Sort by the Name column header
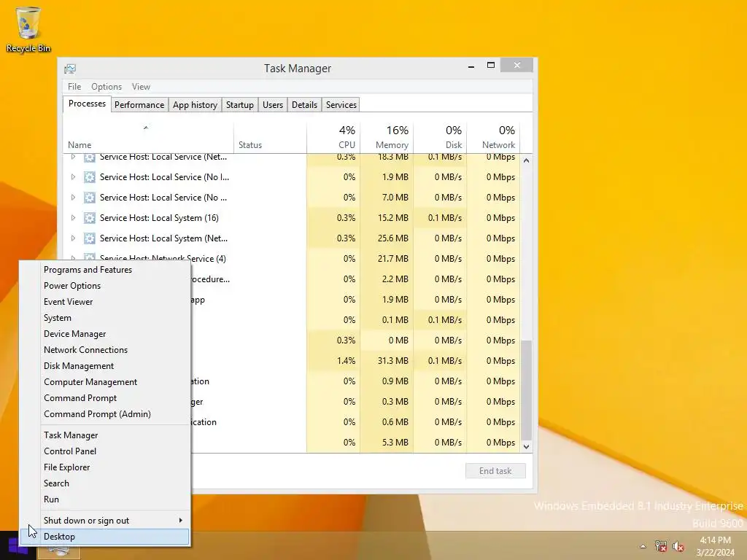 [x=148, y=137]
